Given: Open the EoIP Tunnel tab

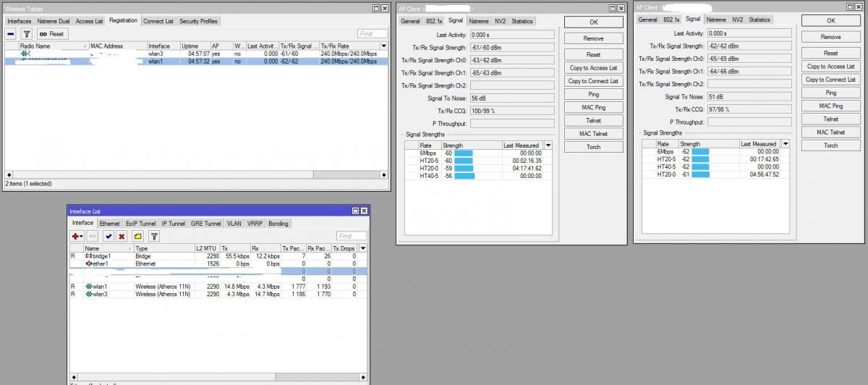Looking at the screenshot, I should pyautogui.click(x=140, y=224).
